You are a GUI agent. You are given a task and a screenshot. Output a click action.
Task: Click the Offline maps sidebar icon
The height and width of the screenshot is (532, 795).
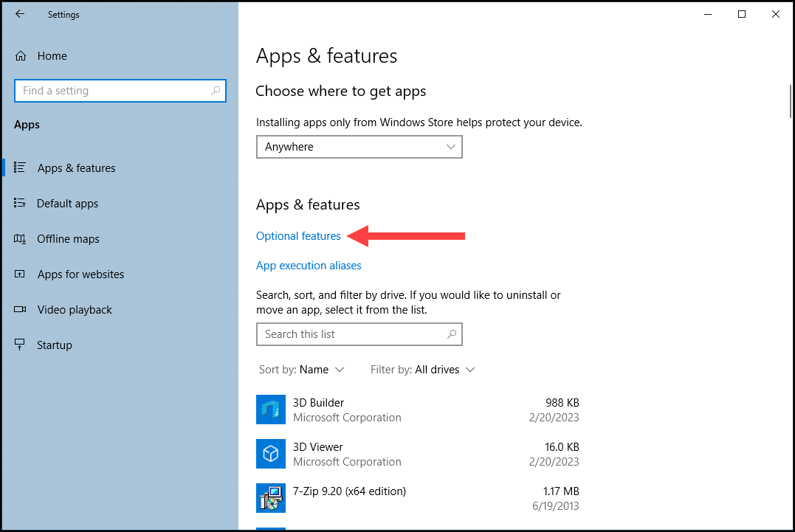(x=20, y=238)
